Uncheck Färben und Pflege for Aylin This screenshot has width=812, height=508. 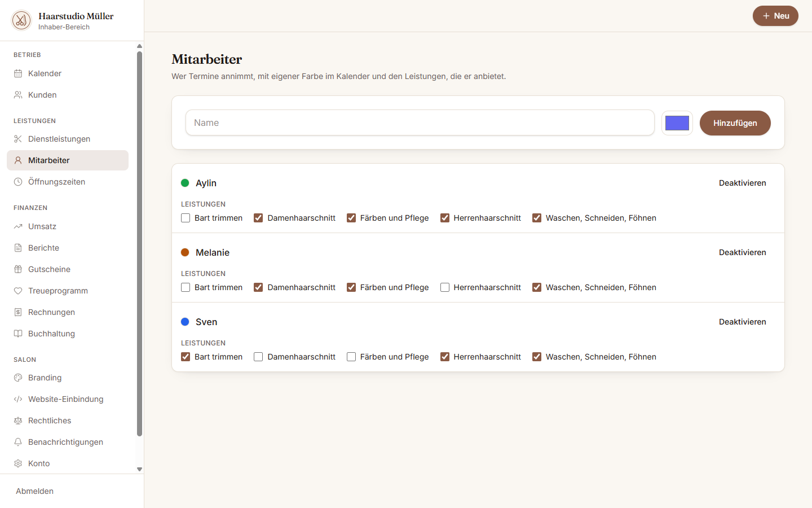coord(351,218)
